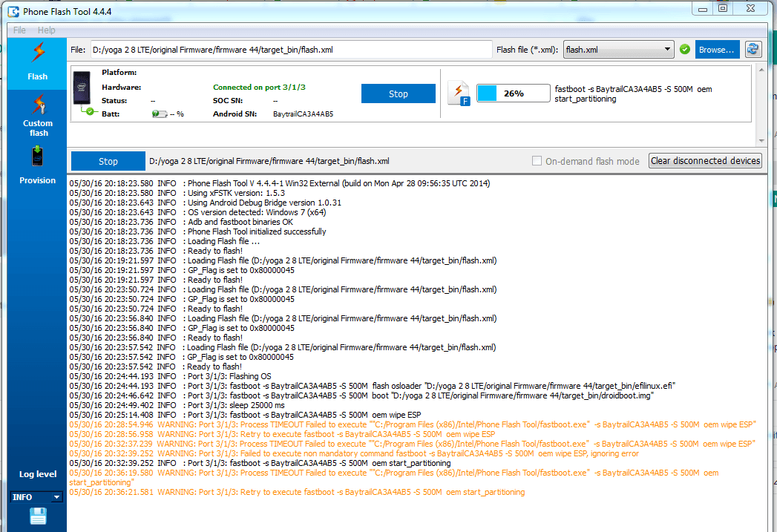Stop flashing the BaytrailCA3A4AB5 device
Viewport: 777px width, 532px height.
pyautogui.click(x=399, y=93)
